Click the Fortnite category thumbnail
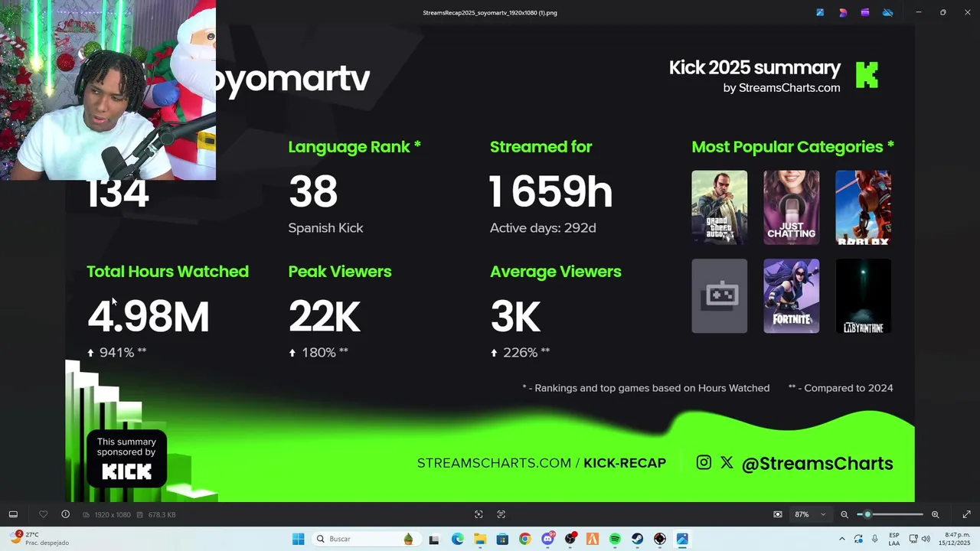 click(x=791, y=296)
